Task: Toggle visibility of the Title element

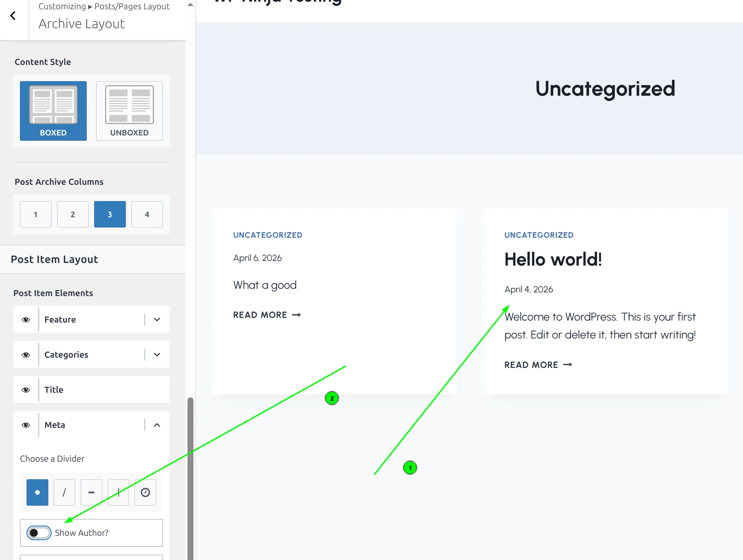Action: (x=26, y=390)
